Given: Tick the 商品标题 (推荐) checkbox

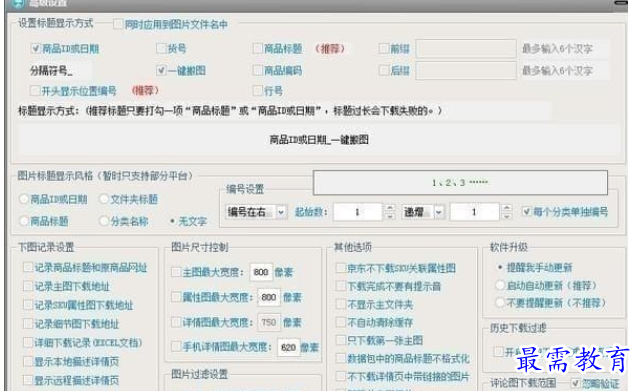Looking at the screenshot, I should pyautogui.click(x=257, y=48).
